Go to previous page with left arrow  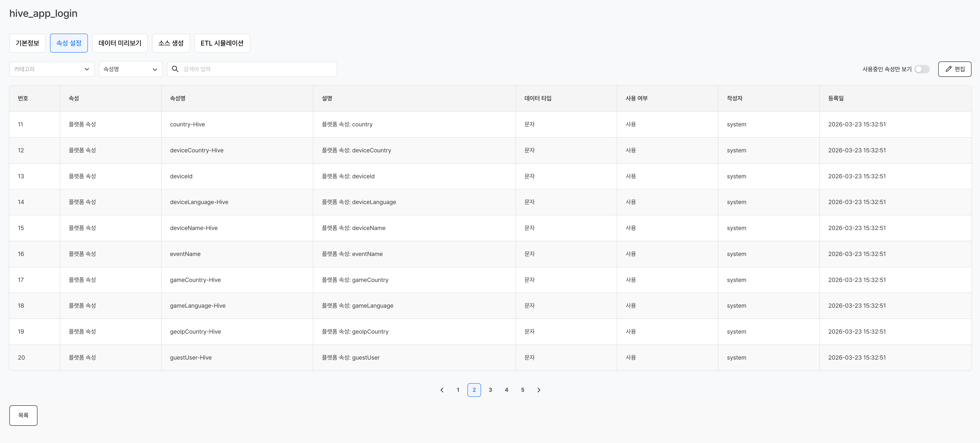coord(442,390)
